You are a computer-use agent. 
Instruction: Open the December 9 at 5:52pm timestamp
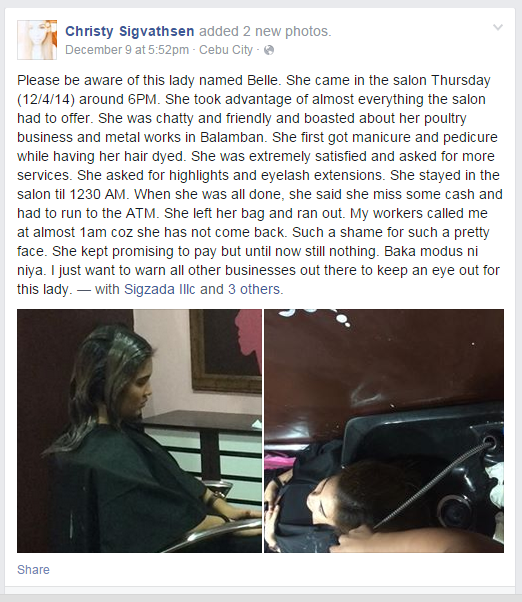pyautogui.click(x=127, y=50)
